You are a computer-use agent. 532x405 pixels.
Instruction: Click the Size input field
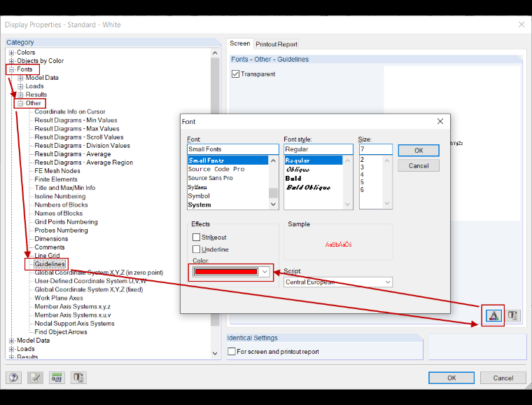(376, 149)
